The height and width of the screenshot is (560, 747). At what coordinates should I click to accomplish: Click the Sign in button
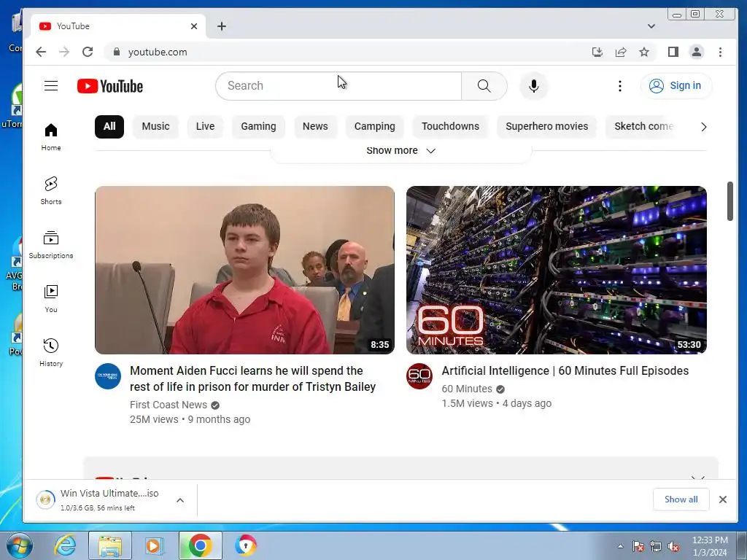coord(676,86)
